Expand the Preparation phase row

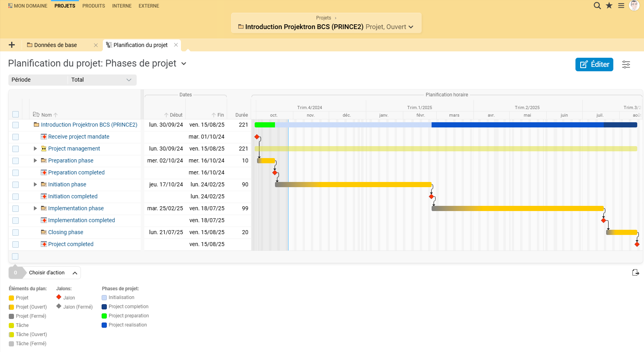(35, 160)
